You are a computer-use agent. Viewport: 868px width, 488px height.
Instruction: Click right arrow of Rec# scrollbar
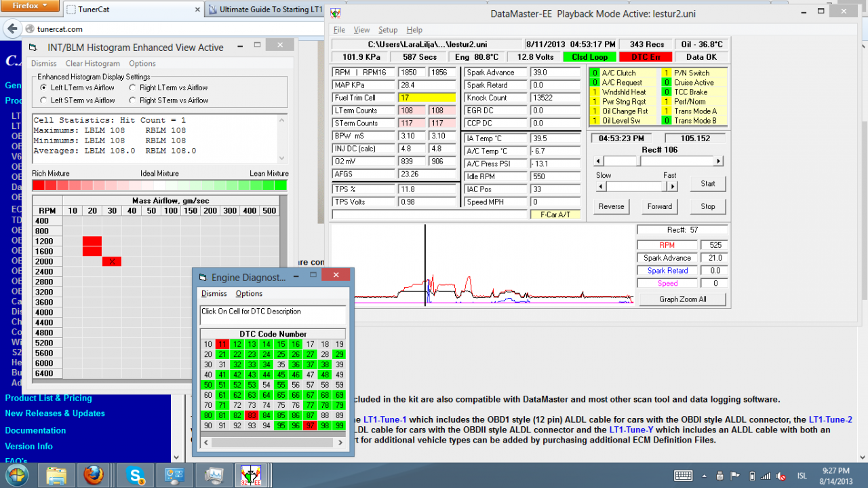[x=719, y=162]
